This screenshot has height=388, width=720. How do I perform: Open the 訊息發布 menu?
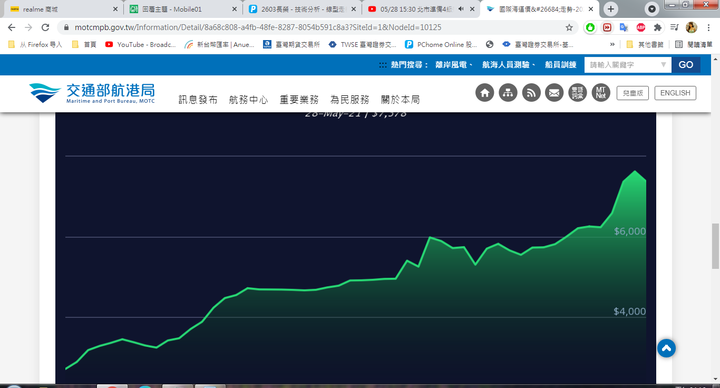[198, 100]
